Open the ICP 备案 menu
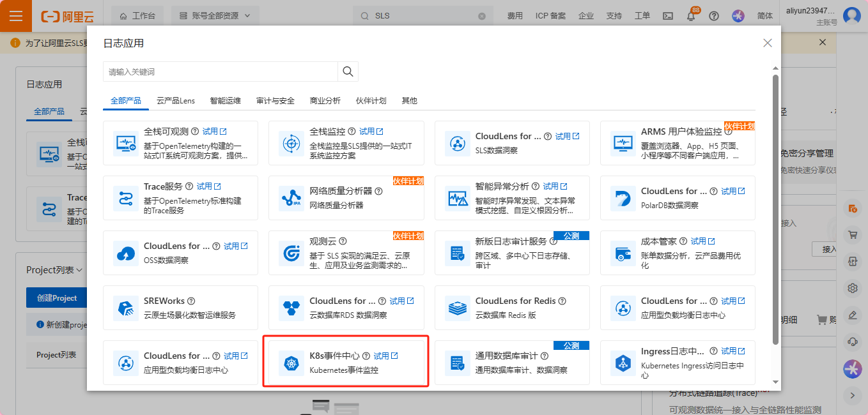Screen dimensions: 868x415 550,16
